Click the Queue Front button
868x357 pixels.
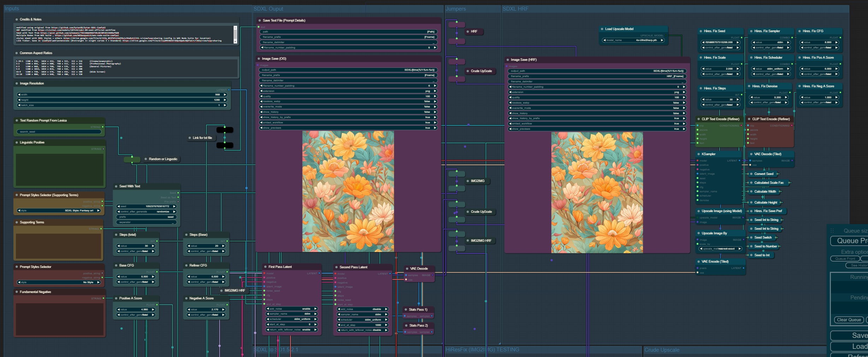pos(845,259)
